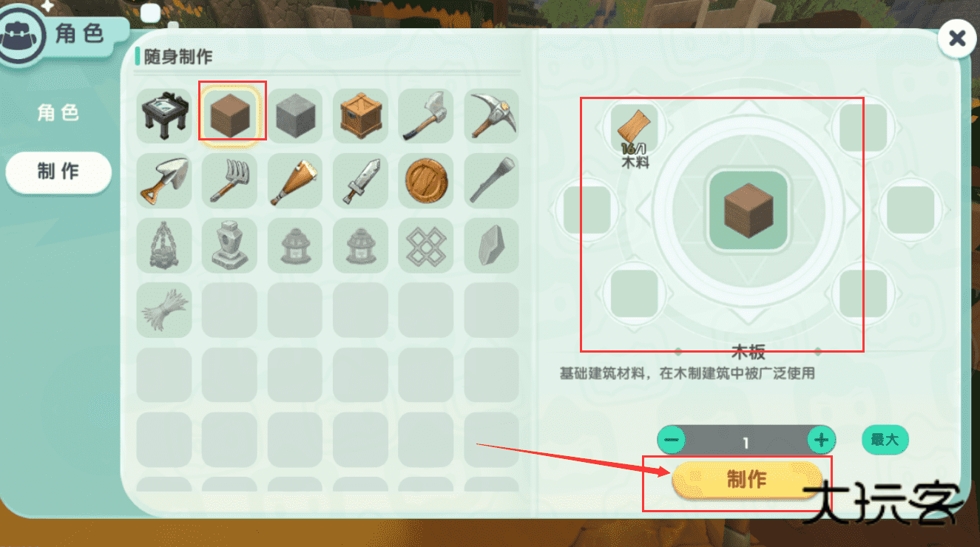Image resolution: width=980 pixels, height=547 pixels.
Task: Increase craft quantity with plus button
Action: [821, 441]
